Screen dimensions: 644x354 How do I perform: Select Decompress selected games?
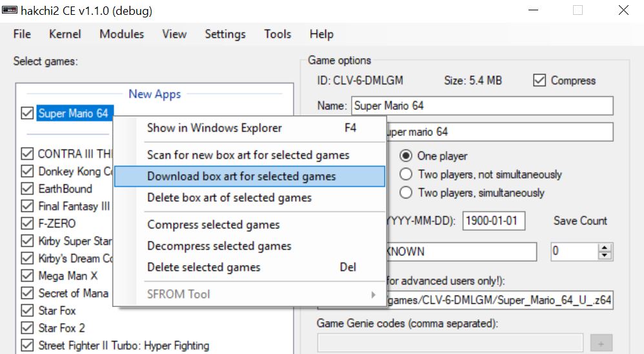(x=250, y=246)
